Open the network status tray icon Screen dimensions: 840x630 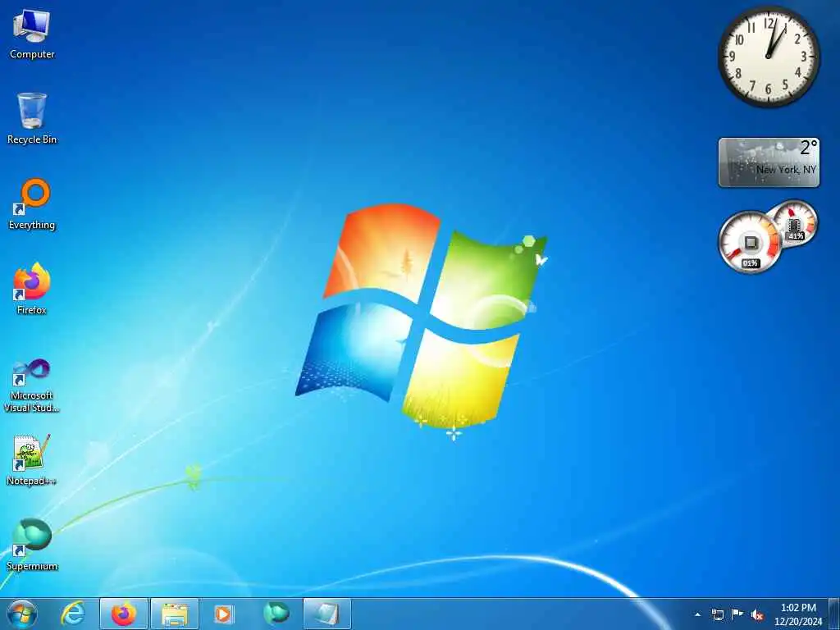point(717,614)
